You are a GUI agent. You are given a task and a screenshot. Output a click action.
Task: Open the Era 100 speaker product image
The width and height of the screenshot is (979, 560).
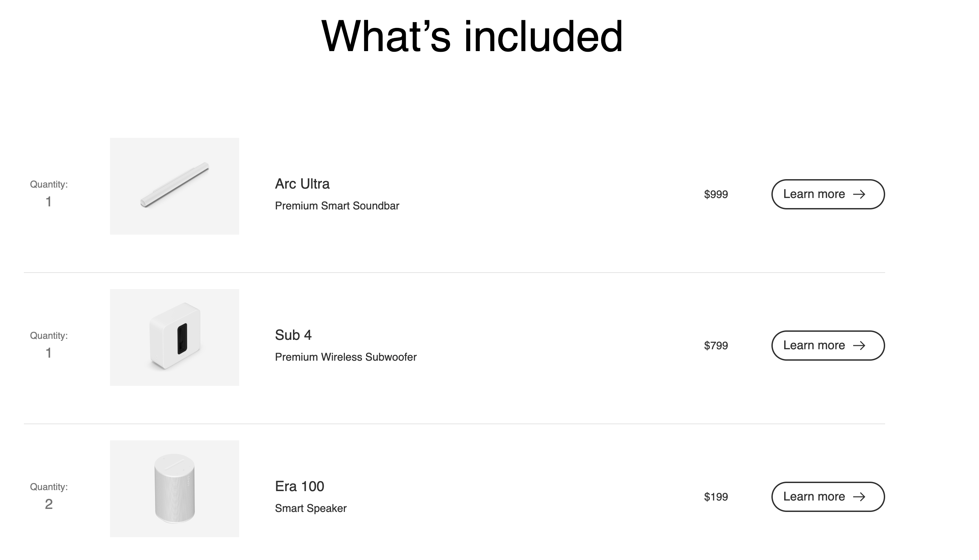tap(174, 488)
